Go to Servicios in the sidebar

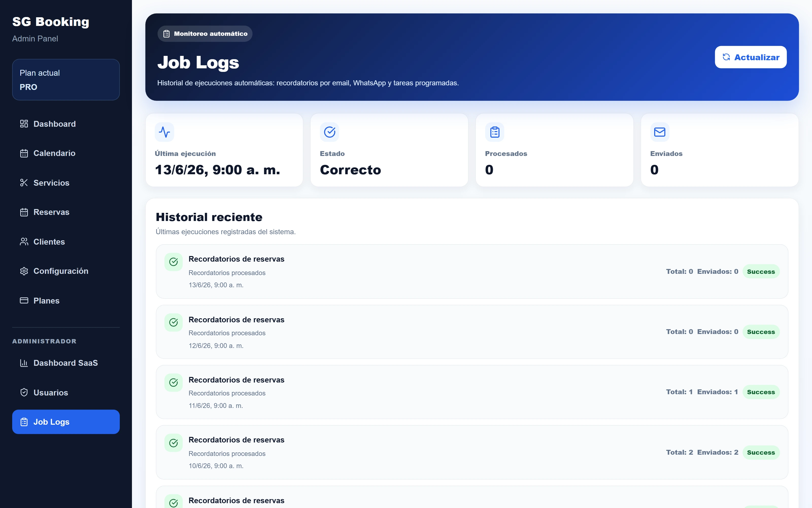pyautogui.click(x=66, y=183)
